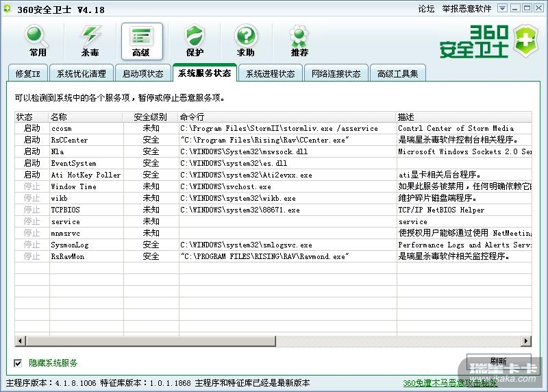Click the 举报恶意软件 link

466,8
